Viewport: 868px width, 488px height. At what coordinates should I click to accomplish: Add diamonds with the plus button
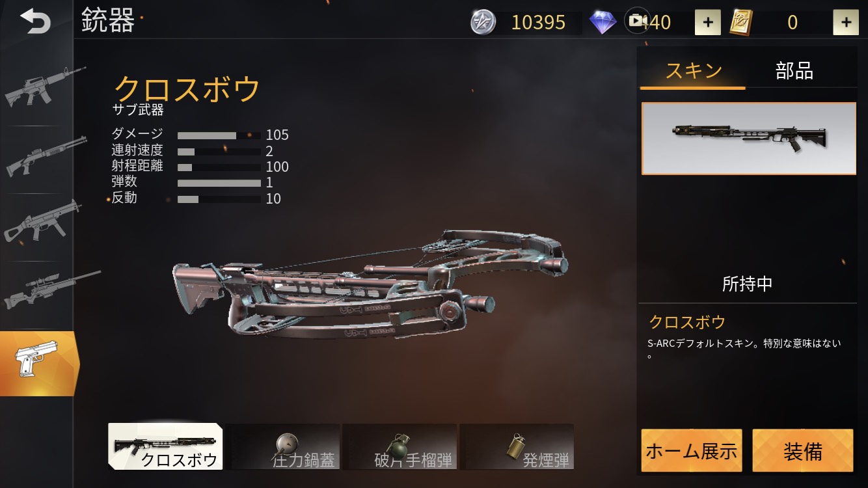point(708,23)
